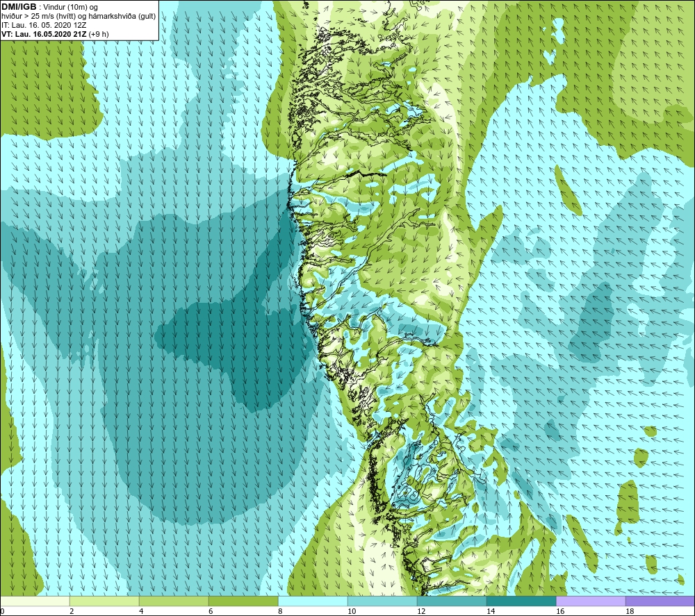Click the 'hviður > 25 m/s (hvítt)' description line
This screenshot has height=616, width=695.
coord(79,16)
